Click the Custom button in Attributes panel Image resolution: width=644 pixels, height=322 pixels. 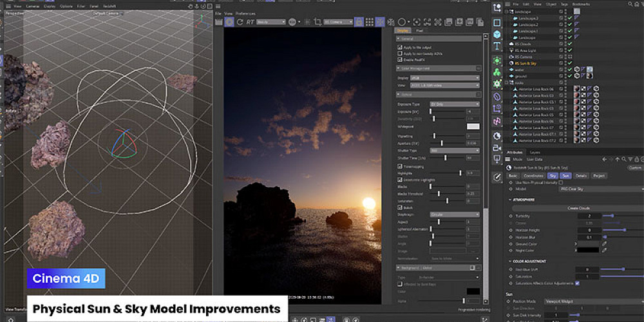tap(634, 167)
